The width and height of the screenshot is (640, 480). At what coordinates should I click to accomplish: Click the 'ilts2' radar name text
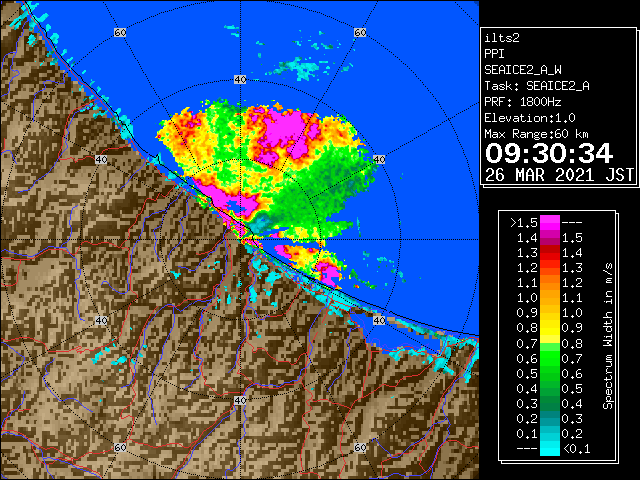[502, 38]
